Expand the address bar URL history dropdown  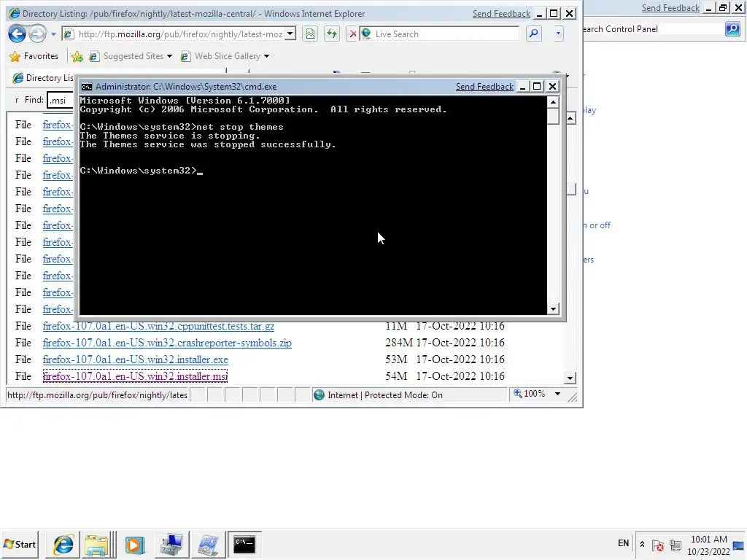pos(290,34)
